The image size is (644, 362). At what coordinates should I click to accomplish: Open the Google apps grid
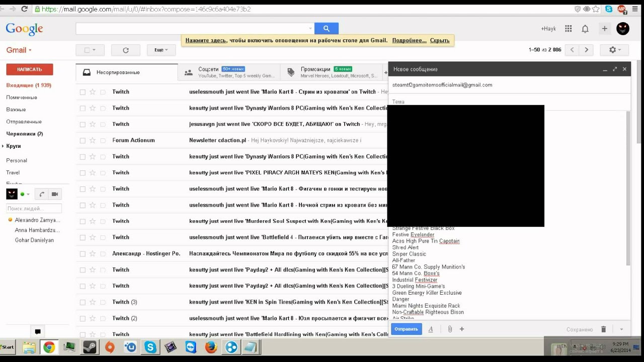[x=569, y=29]
